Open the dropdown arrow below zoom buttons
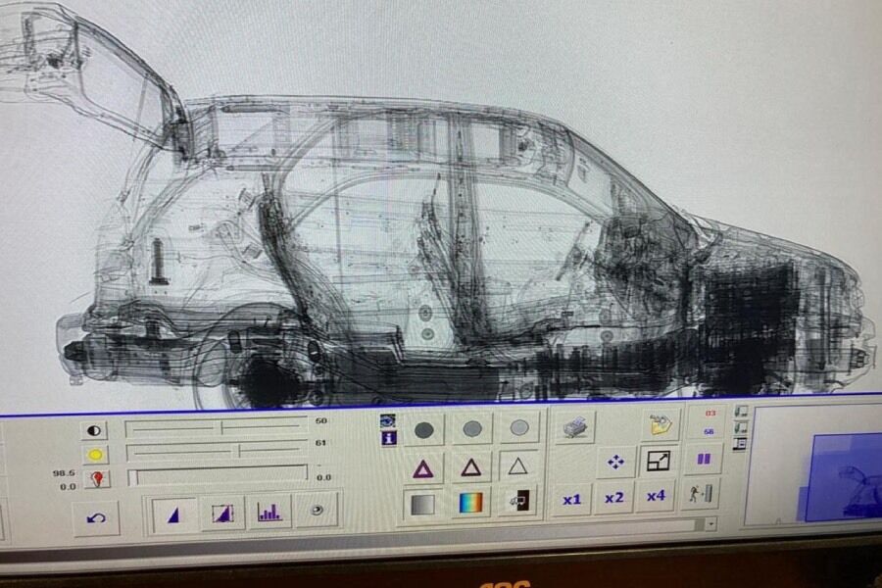 click(709, 524)
